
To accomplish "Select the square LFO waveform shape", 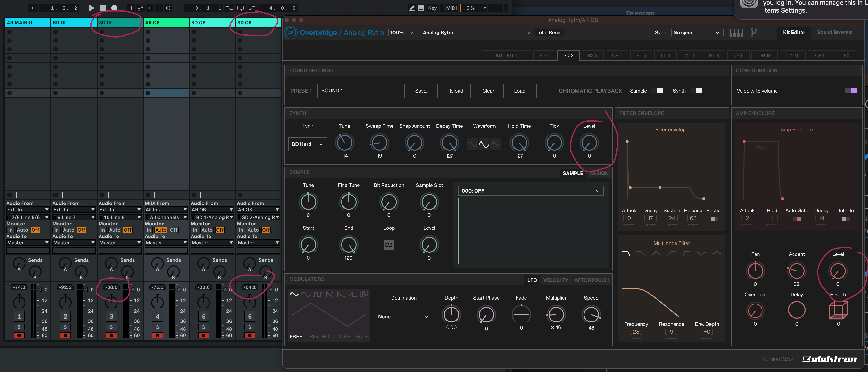I will tap(317, 294).
